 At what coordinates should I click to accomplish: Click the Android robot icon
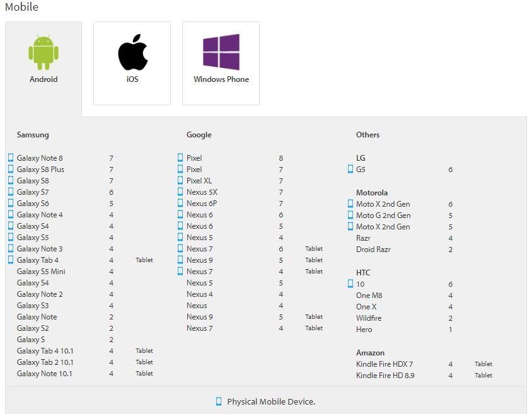point(43,52)
